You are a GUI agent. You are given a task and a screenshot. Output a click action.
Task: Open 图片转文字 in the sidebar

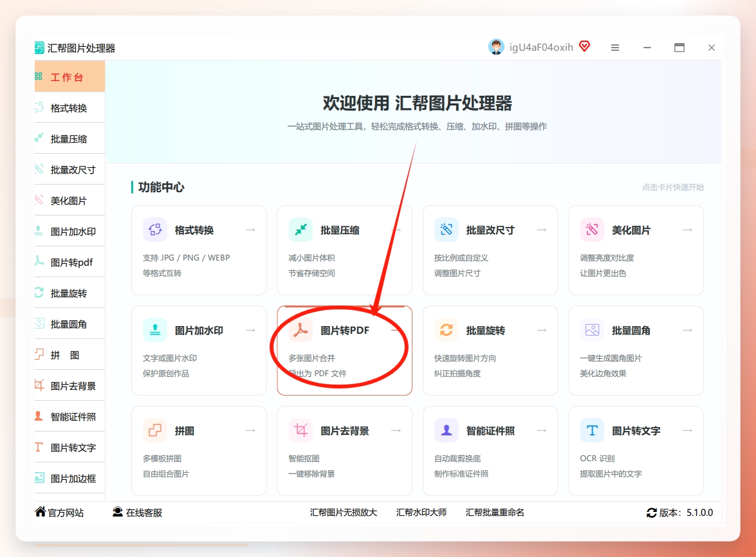tap(70, 447)
